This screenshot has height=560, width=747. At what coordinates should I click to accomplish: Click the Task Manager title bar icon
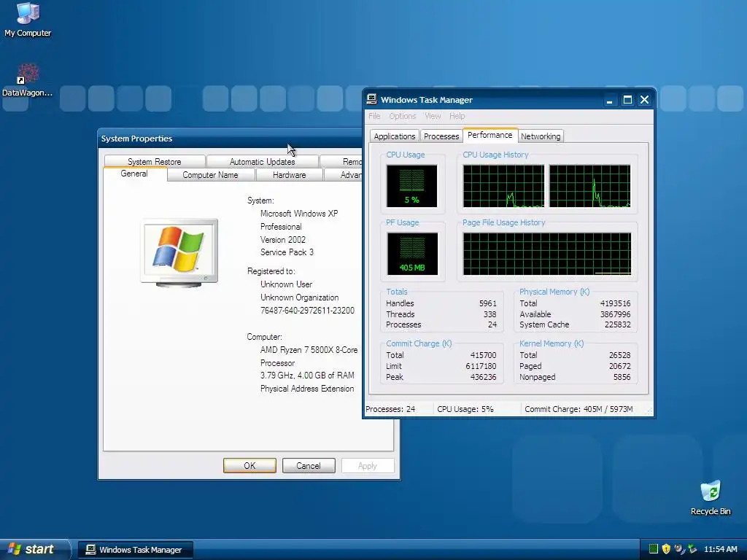[371, 99]
